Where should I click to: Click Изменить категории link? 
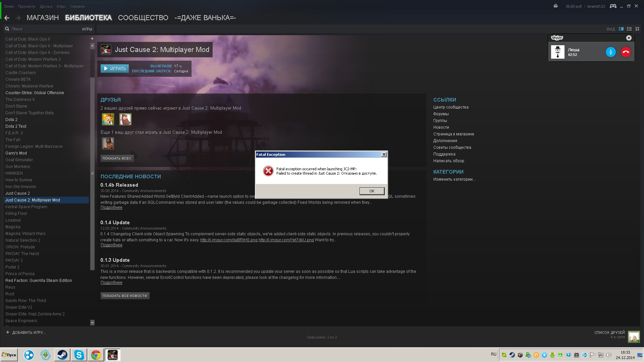coord(454,179)
